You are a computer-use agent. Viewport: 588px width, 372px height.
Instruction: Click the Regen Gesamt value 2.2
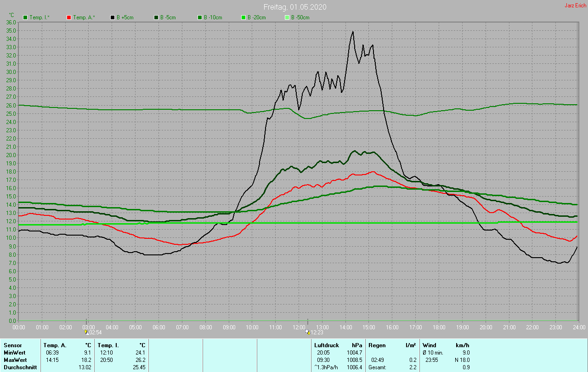pyautogui.click(x=413, y=367)
